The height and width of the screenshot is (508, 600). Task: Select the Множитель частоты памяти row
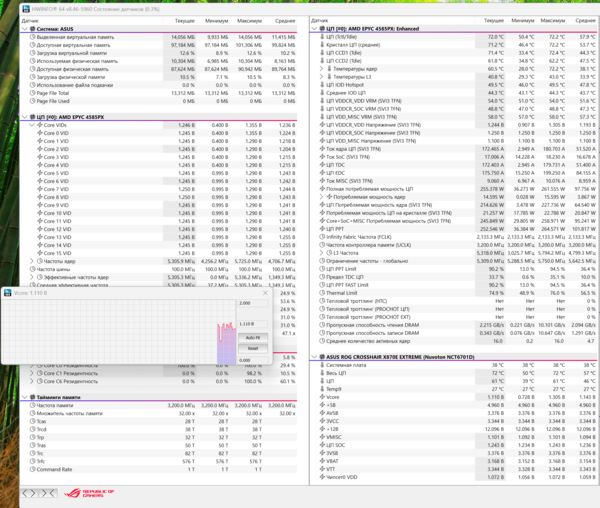pyautogui.click(x=158, y=413)
